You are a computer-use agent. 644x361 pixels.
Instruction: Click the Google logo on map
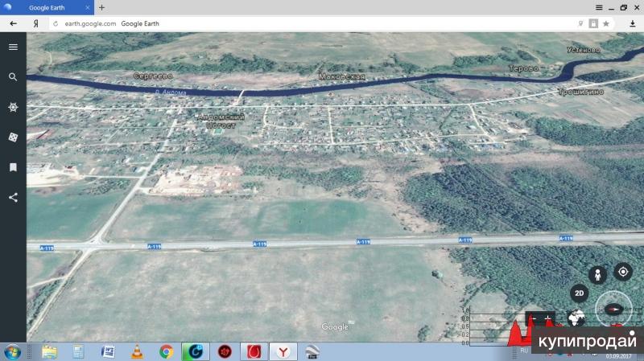coord(335,326)
